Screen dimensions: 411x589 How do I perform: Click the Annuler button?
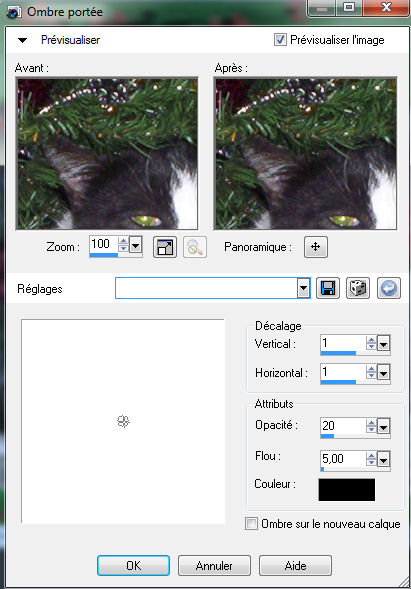(214, 566)
